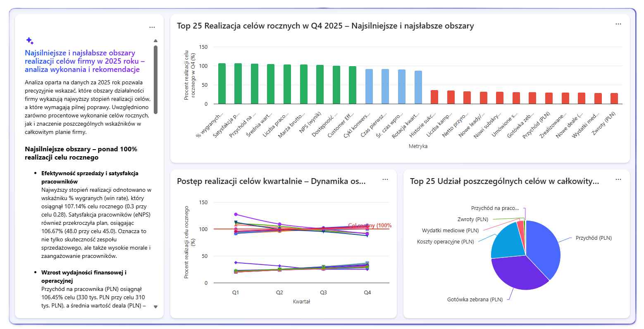Click the highest purple data point at Q1
The height and width of the screenshot is (329, 644).
pyautogui.click(x=236, y=215)
